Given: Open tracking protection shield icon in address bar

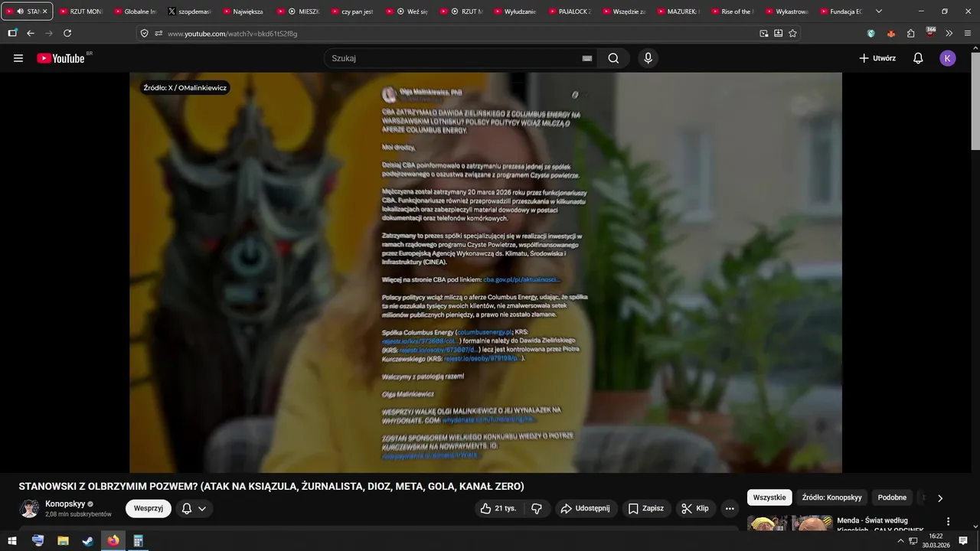Looking at the screenshot, I should [x=144, y=34].
